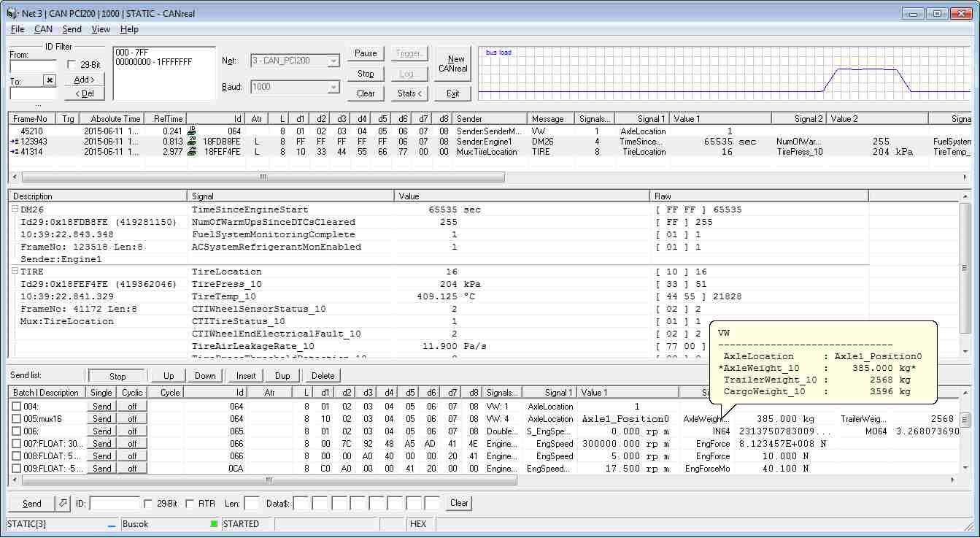Click the Pause button
The image size is (980, 538).
[x=366, y=53]
